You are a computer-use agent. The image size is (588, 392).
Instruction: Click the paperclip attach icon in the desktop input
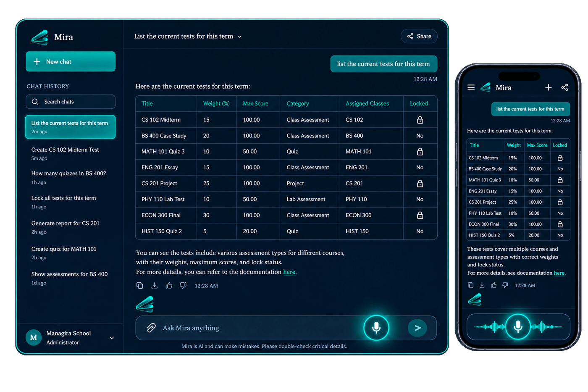tap(151, 328)
